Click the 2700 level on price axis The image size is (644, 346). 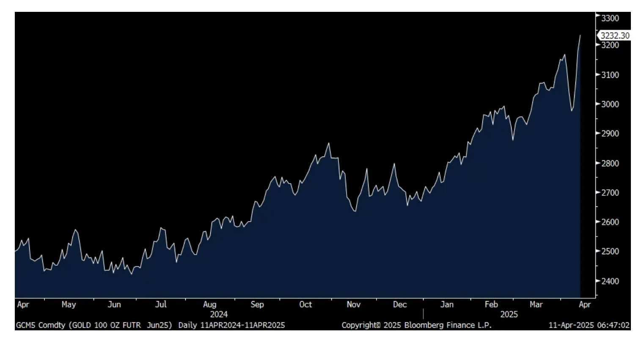(610, 192)
